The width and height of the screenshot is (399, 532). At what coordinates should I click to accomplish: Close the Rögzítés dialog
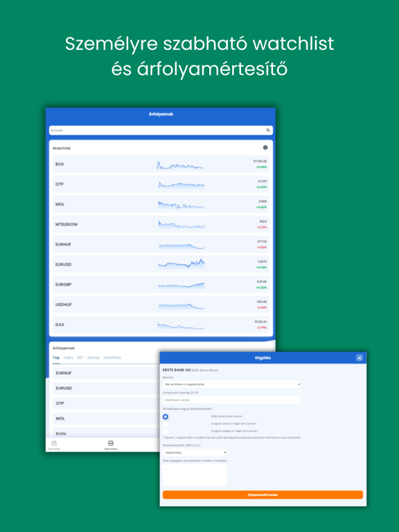click(360, 358)
